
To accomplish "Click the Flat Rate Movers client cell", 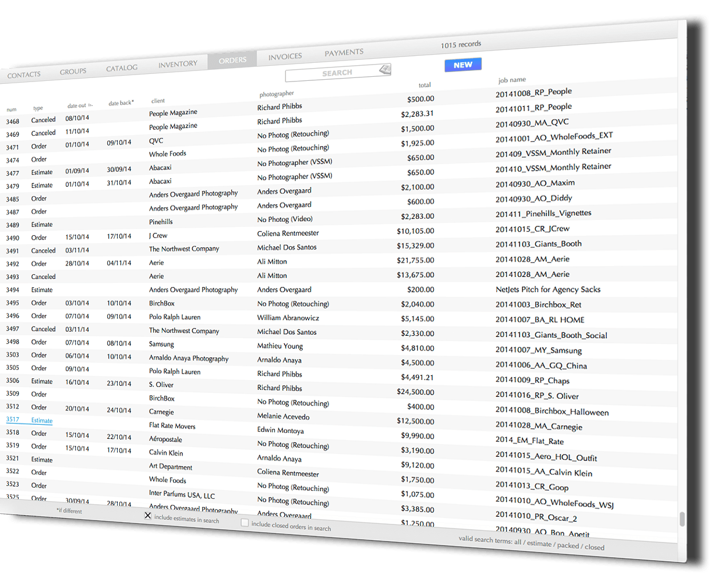I will coord(172,425).
